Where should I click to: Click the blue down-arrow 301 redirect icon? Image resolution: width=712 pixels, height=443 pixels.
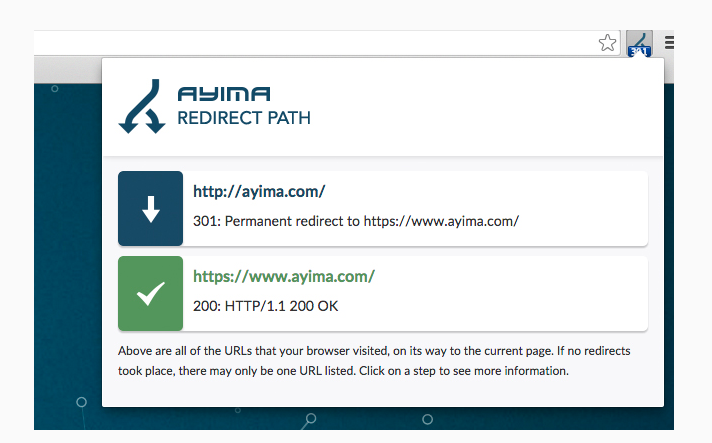point(150,208)
